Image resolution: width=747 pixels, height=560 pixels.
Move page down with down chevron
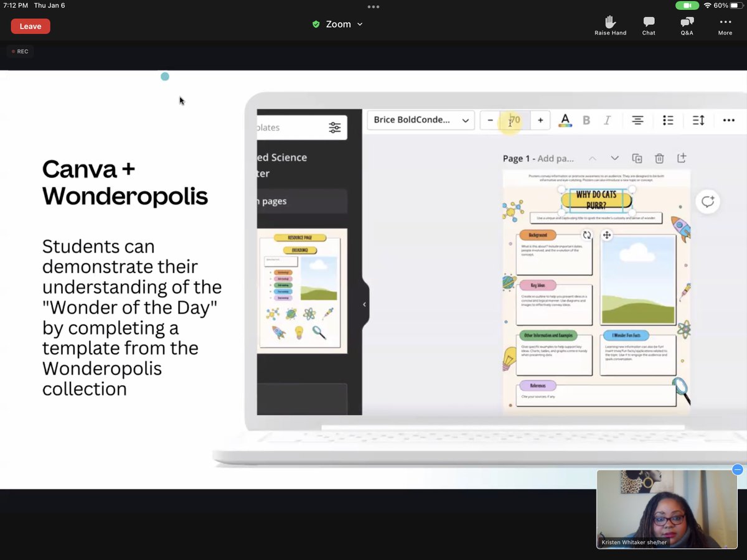(x=614, y=159)
